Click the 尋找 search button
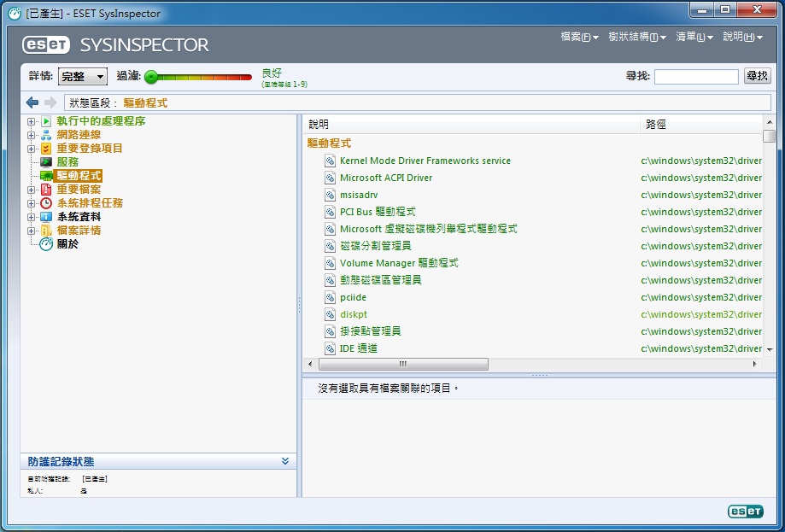 pyautogui.click(x=757, y=75)
